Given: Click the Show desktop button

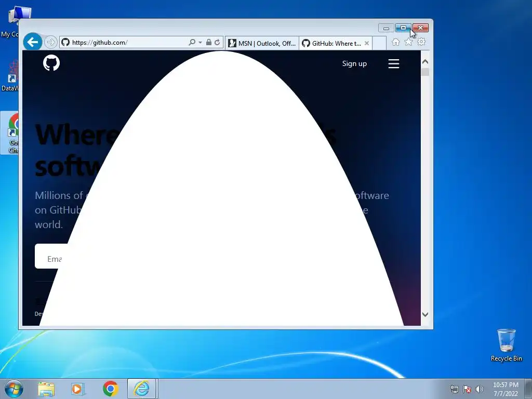Looking at the screenshot, I should pyautogui.click(x=528, y=389).
